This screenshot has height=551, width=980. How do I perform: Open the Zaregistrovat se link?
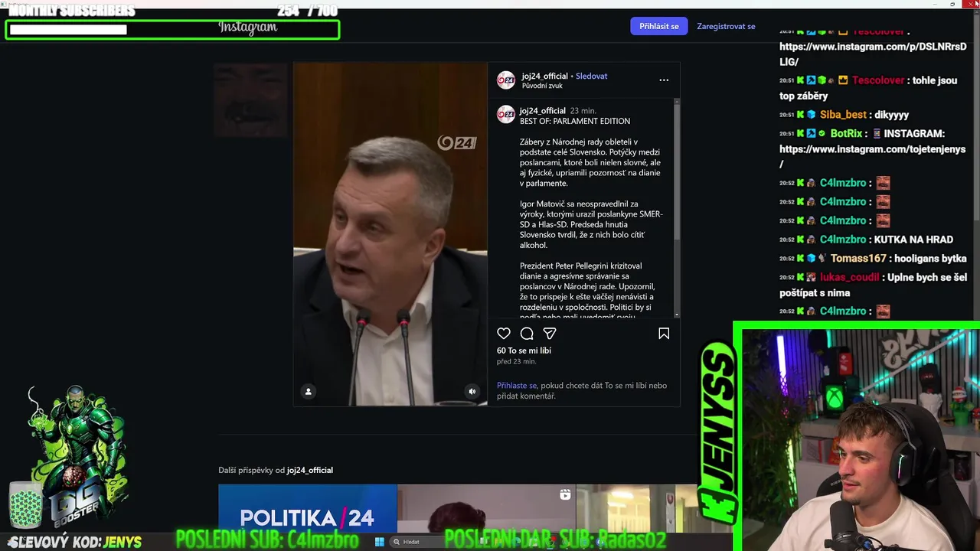[726, 26]
